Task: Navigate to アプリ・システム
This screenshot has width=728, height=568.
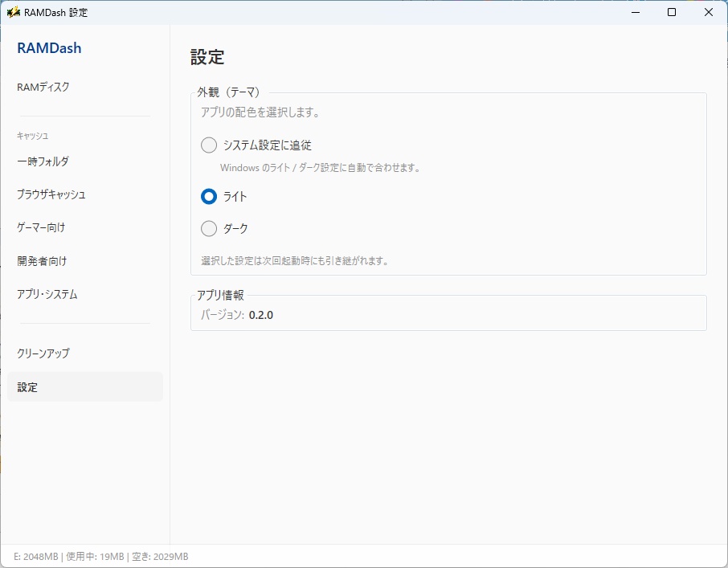Action: pyautogui.click(x=85, y=294)
